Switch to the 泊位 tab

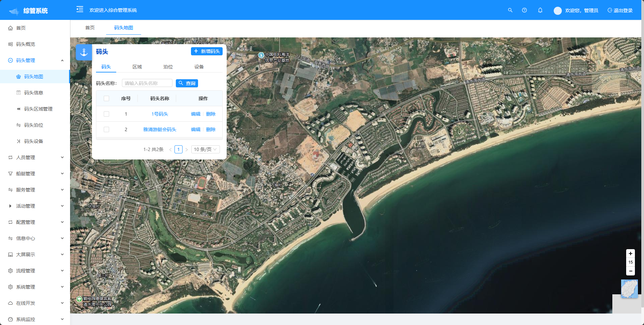tap(168, 67)
